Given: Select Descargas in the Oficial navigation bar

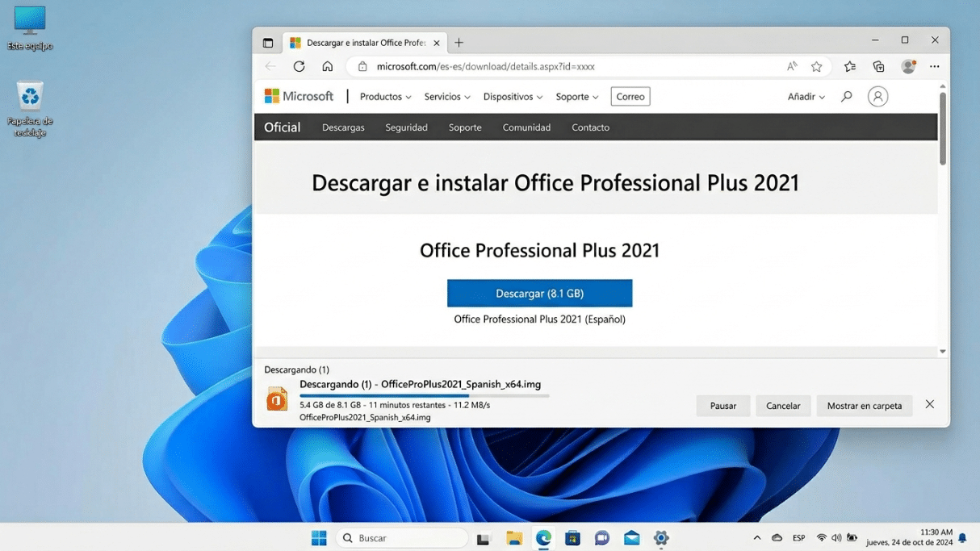Looking at the screenshot, I should [342, 127].
